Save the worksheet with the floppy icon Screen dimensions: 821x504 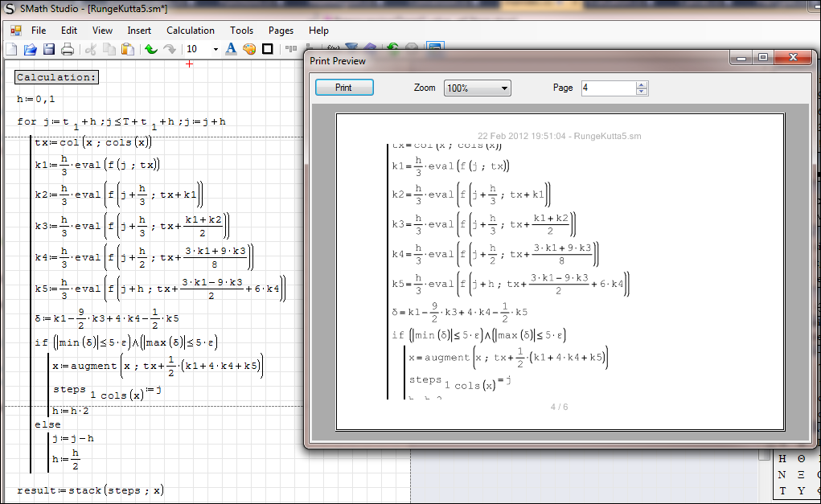click(x=49, y=50)
